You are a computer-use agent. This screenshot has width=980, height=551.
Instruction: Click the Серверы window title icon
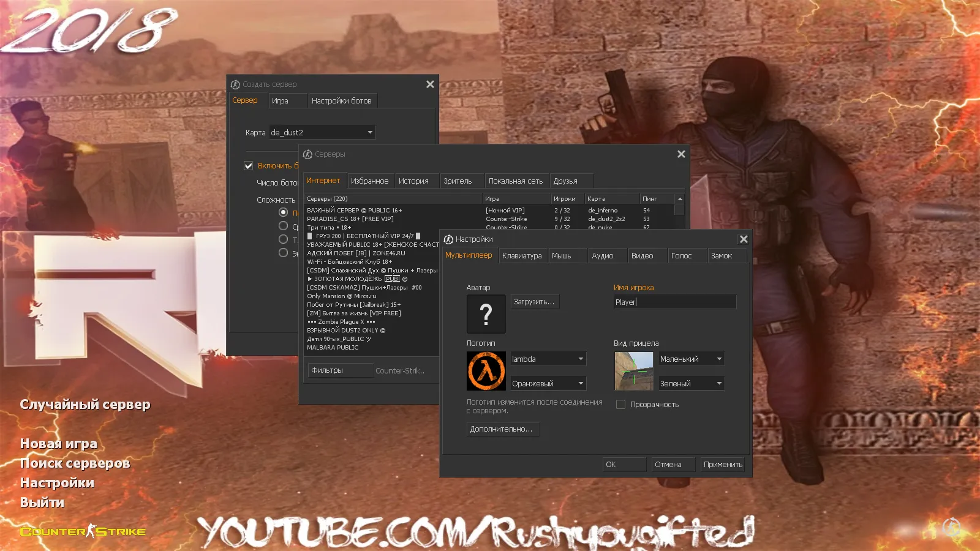click(x=307, y=154)
